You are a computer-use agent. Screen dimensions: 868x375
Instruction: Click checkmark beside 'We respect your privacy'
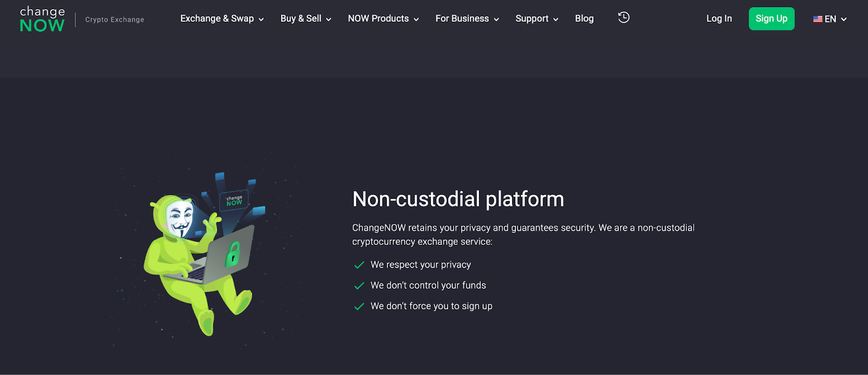pyautogui.click(x=359, y=265)
